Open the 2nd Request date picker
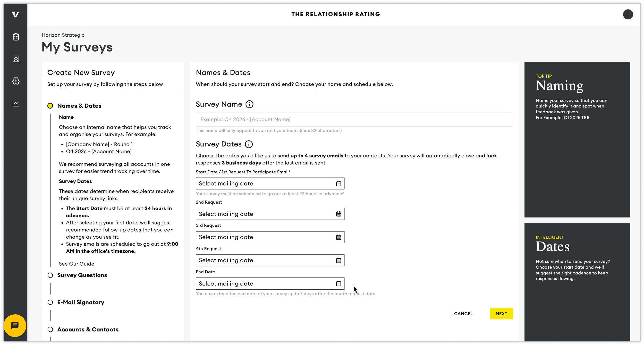Viewport: 644px width, 345px height. point(338,214)
